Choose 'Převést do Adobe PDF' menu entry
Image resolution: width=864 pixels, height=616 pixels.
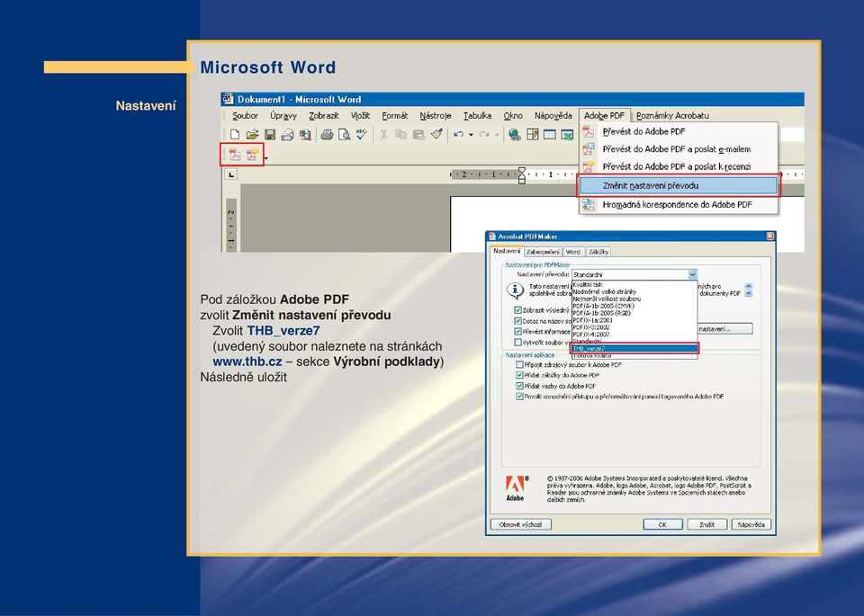pos(679,131)
